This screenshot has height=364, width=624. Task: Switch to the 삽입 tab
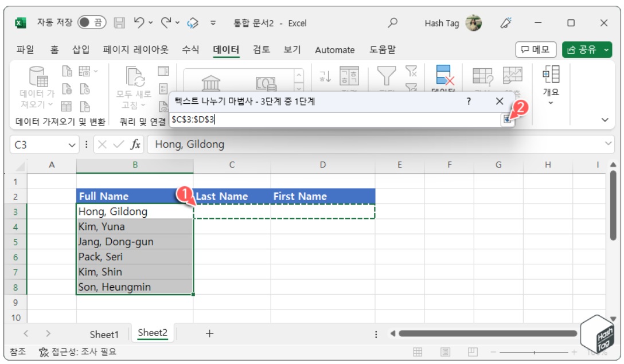pos(81,50)
